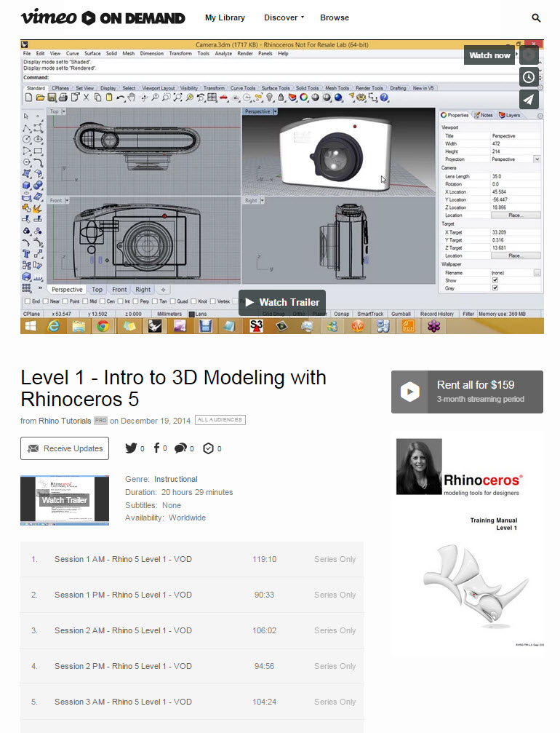Image resolution: width=560 pixels, height=733 pixels.
Task: Uncheck the Wallpaper Show checkbox
Action: pyautogui.click(x=495, y=280)
